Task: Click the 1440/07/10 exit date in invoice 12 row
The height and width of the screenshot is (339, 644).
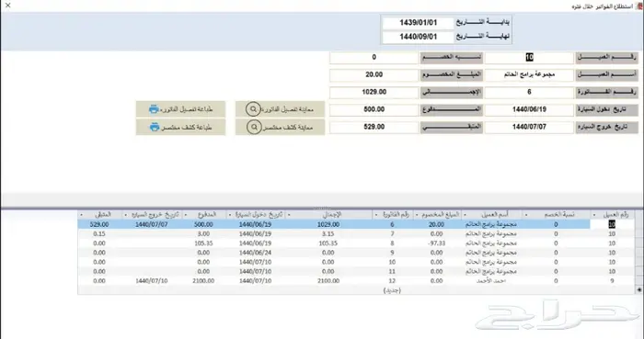Action: click(x=151, y=281)
